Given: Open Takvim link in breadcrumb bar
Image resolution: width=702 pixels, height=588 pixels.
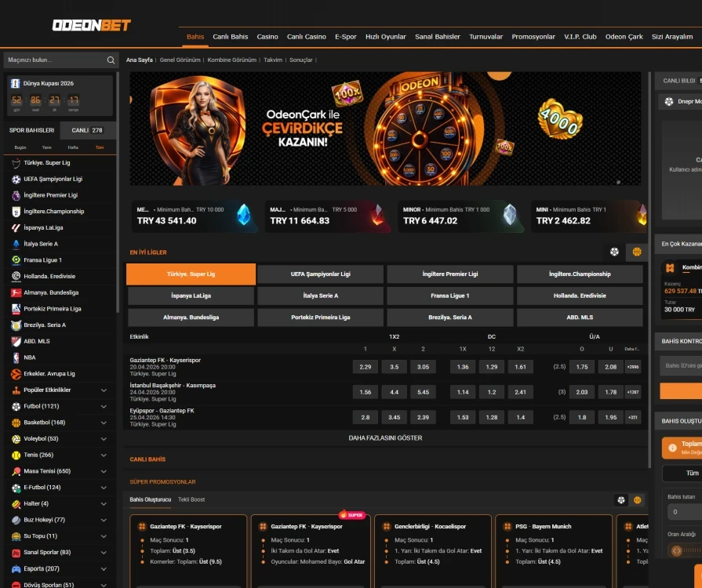Looking at the screenshot, I should coord(273,60).
